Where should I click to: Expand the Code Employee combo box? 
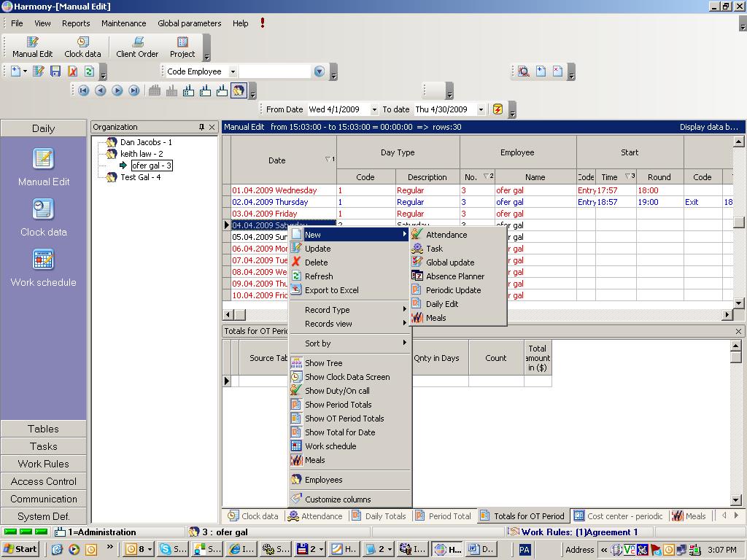[233, 71]
